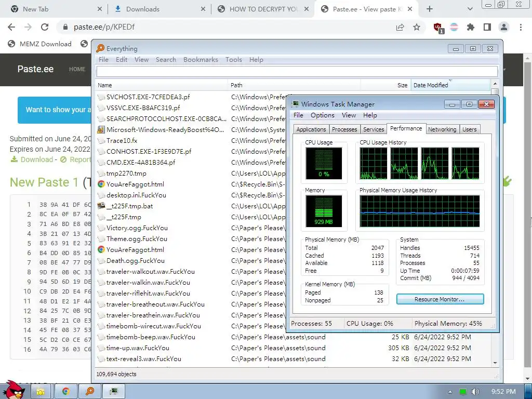
Task: Switch to Task Manager Applications tab
Action: tap(311, 129)
